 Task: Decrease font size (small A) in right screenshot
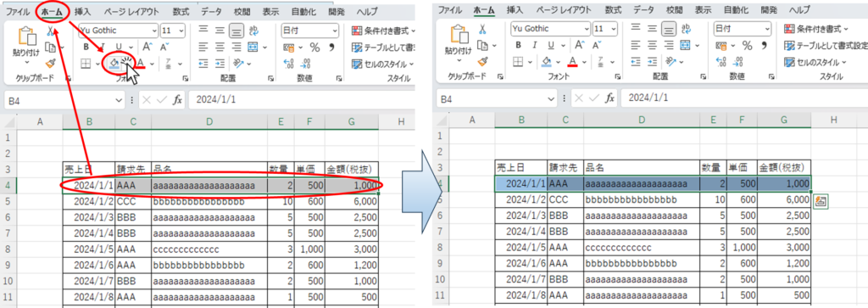(x=598, y=46)
